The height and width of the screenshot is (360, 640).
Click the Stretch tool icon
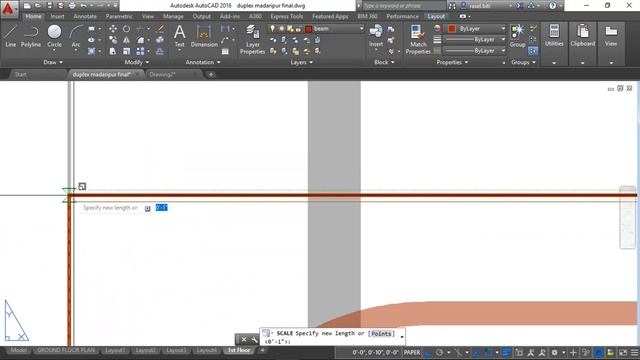tap(113, 51)
